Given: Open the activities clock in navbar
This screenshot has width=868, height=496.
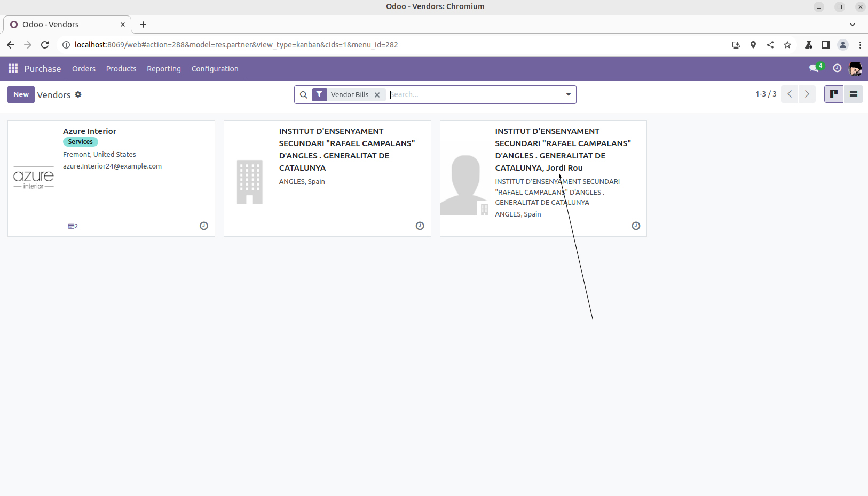Looking at the screenshot, I should click(837, 68).
